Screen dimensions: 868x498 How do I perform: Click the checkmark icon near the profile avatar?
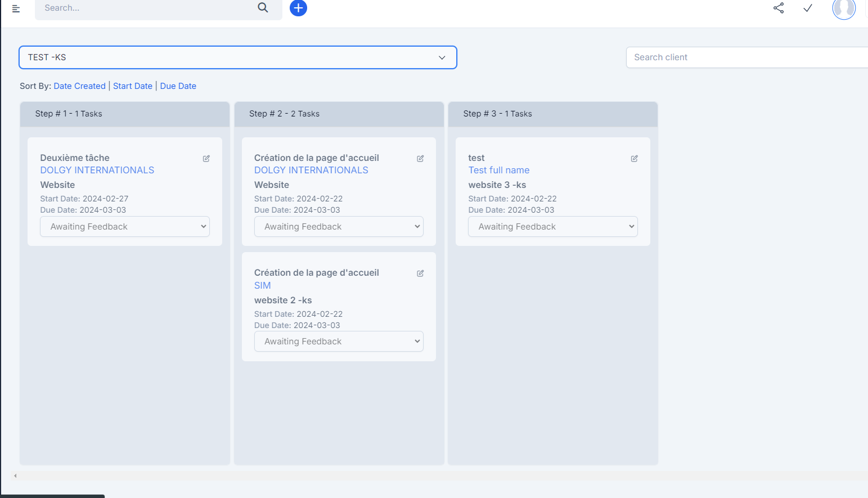[808, 8]
